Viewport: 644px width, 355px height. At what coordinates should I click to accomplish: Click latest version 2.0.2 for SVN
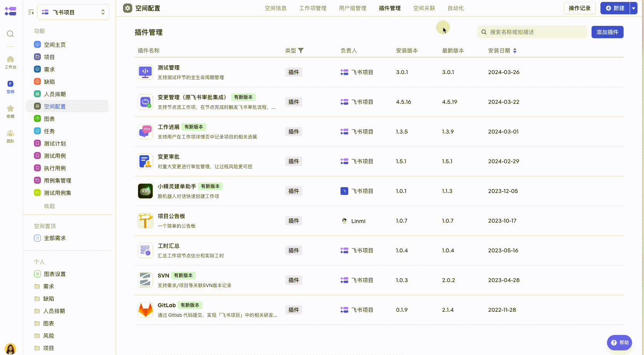pos(448,280)
